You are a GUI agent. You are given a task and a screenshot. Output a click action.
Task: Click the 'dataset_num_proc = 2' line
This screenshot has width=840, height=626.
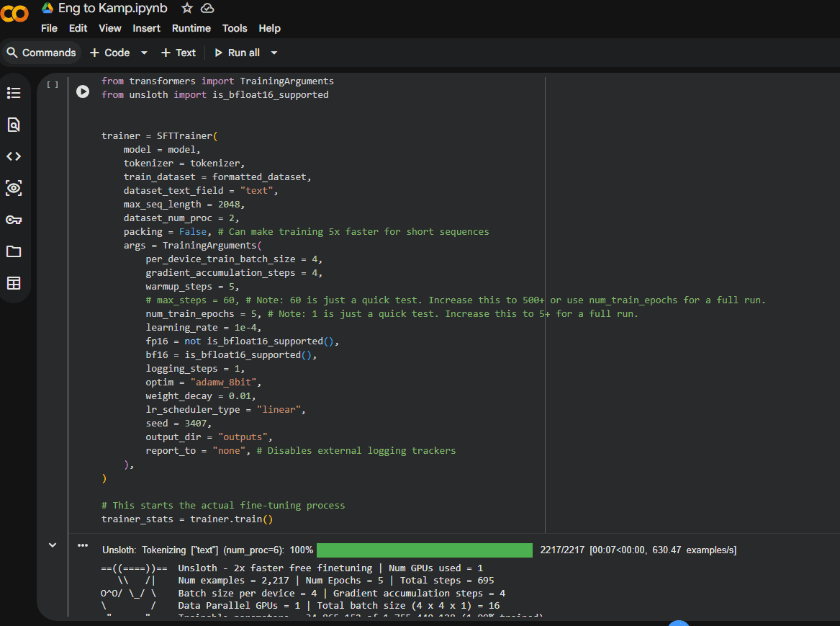(x=181, y=218)
